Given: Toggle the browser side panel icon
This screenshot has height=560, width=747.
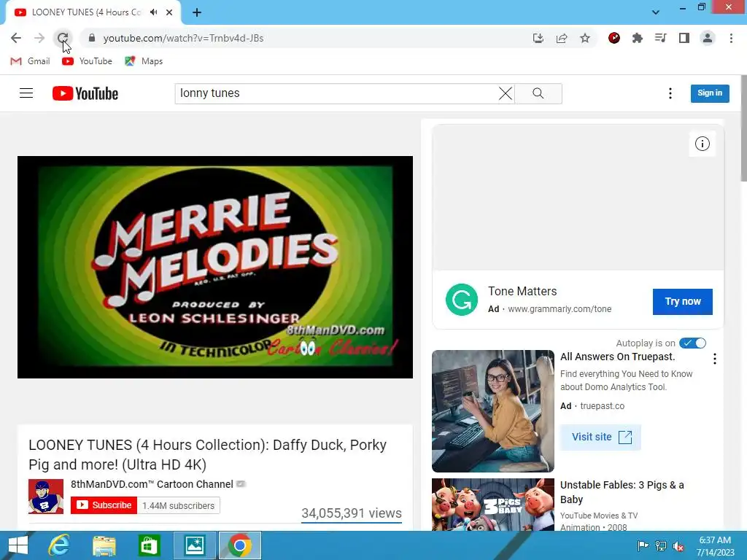Looking at the screenshot, I should 684,38.
